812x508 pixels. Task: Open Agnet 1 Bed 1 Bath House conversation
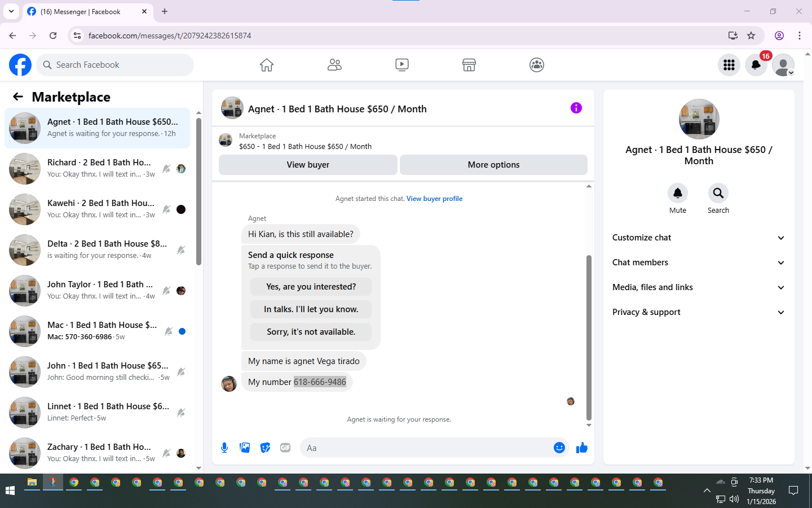tap(97, 128)
